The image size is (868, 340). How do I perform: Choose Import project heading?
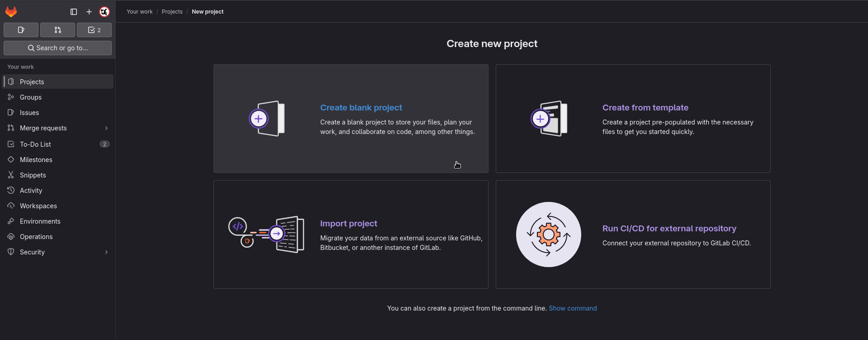click(x=348, y=224)
